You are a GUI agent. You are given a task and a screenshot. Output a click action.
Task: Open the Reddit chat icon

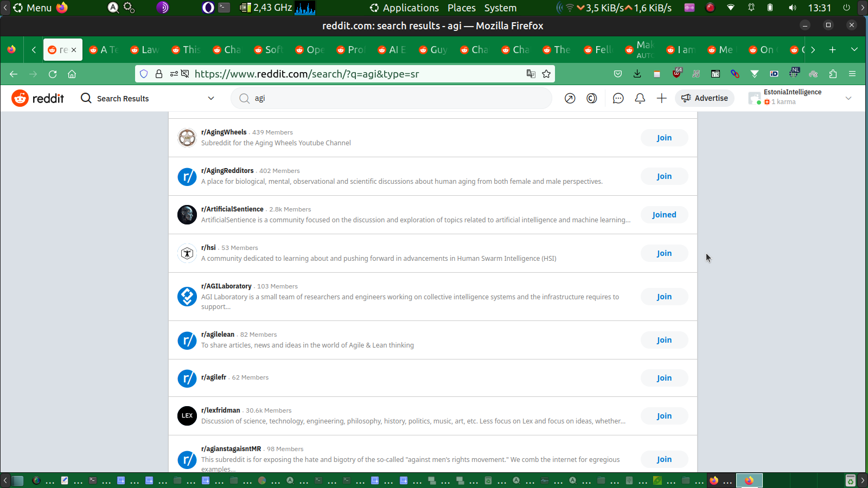[618, 98]
